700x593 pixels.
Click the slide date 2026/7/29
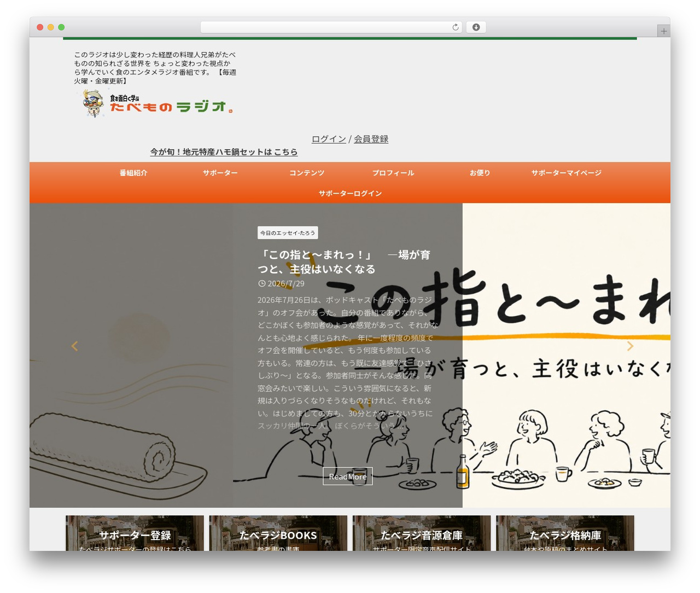click(x=285, y=283)
